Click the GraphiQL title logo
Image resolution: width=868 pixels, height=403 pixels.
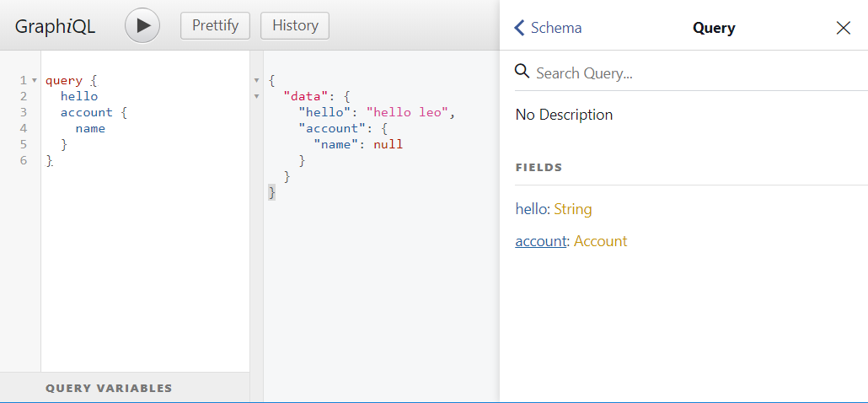(55, 26)
